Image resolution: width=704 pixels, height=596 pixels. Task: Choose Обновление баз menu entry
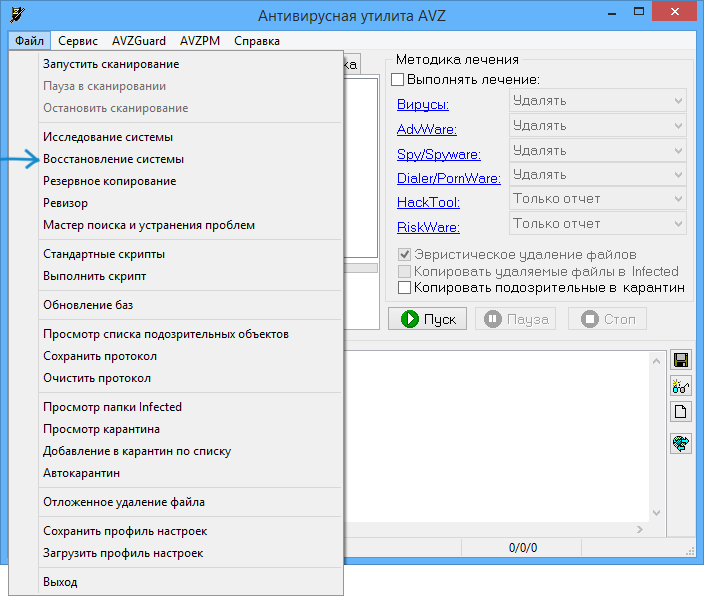88,305
